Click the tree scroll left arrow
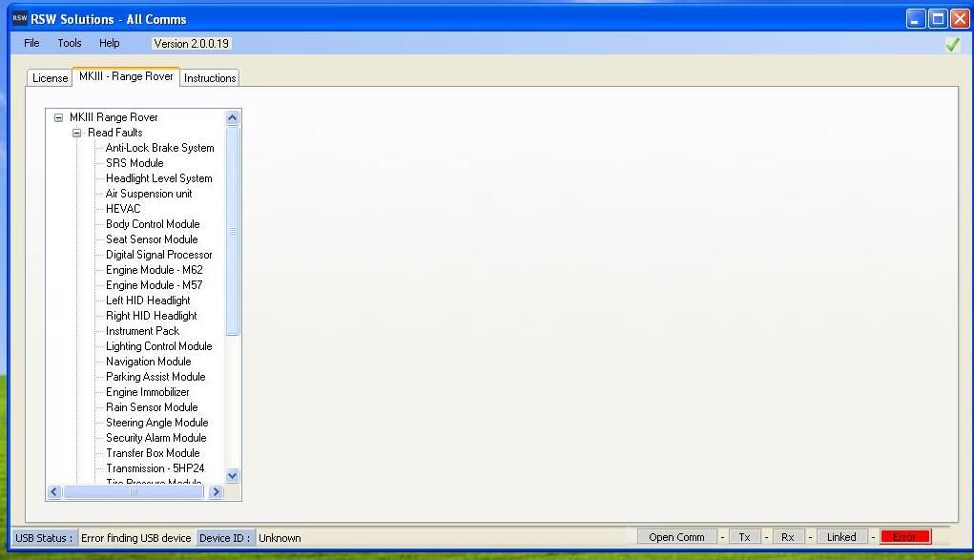The width and height of the screenshot is (974, 560). [54, 491]
